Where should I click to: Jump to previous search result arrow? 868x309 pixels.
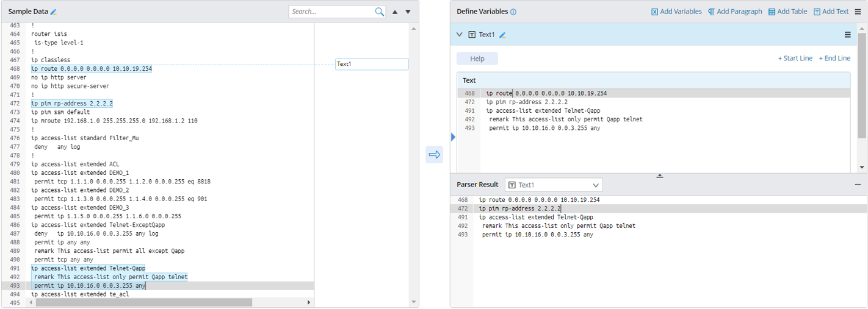[x=395, y=12]
